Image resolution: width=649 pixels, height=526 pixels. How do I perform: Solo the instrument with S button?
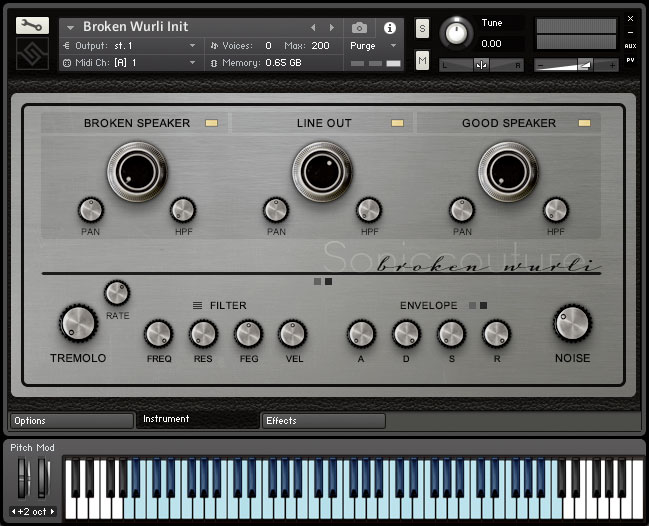tap(422, 29)
